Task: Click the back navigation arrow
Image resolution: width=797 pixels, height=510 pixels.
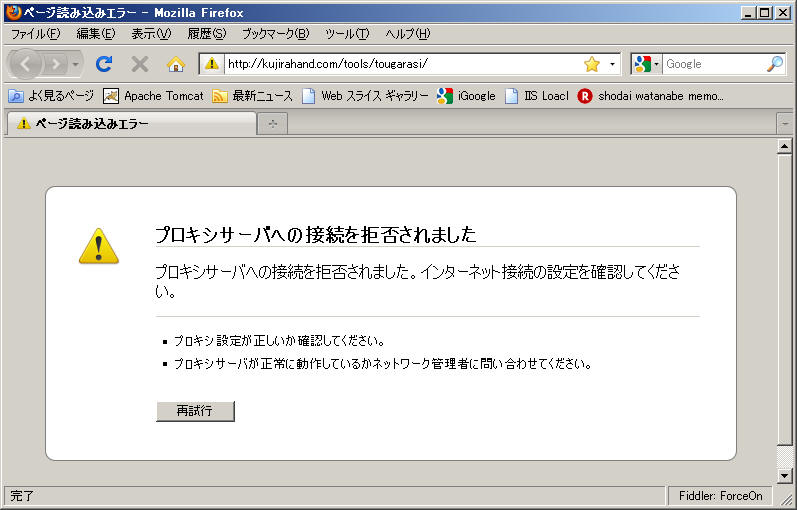Action: (x=26, y=64)
